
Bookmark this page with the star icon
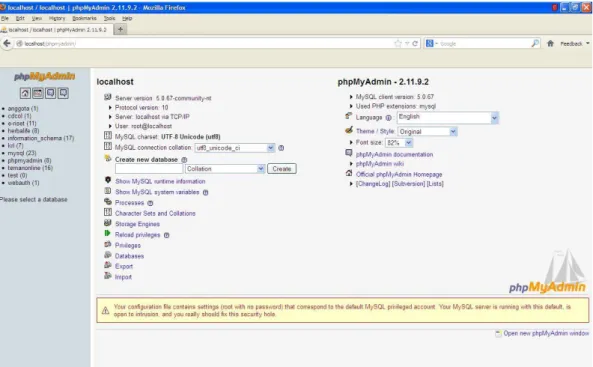398,44
